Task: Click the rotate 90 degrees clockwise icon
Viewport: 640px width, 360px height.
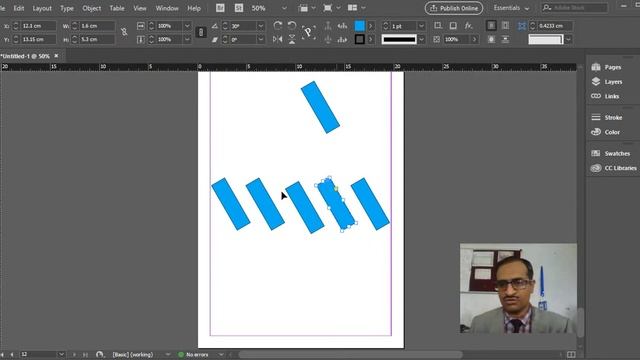Action: (x=278, y=25)
